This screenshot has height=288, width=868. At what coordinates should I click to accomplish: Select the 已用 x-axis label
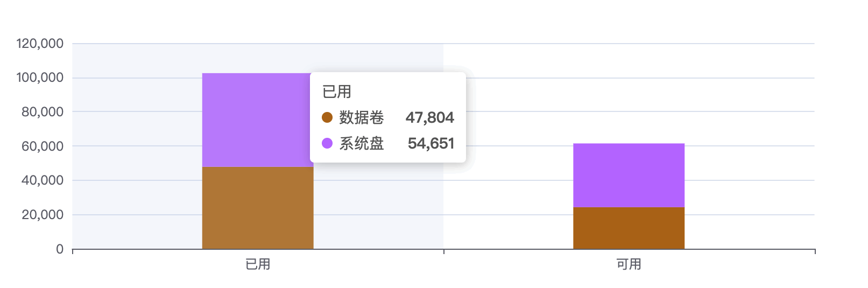(258, 264)
